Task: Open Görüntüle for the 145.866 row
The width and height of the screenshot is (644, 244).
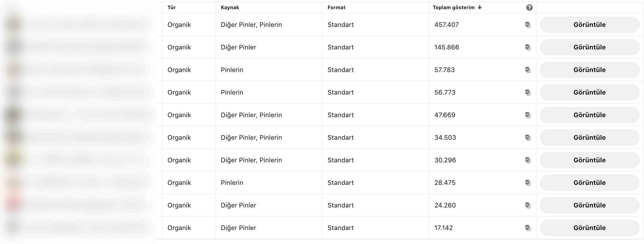Action: coord(589,47)
